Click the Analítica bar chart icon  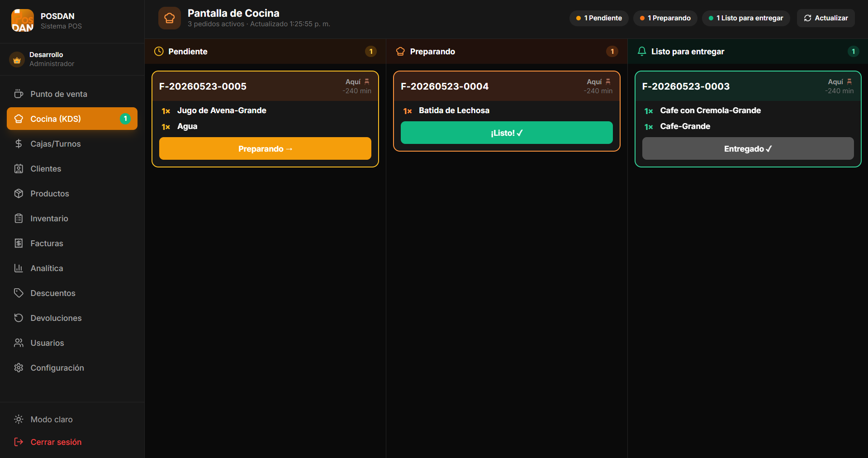(x=19, y=268)
